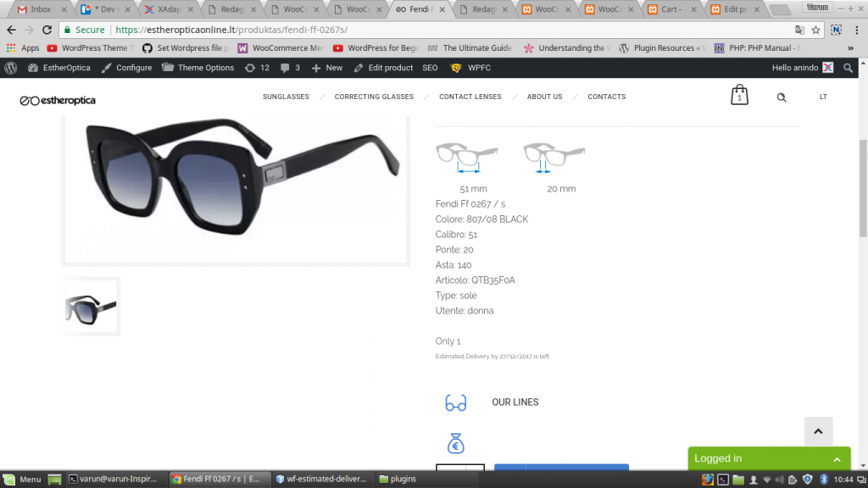The width and height of the screenshot is (868, 488).
Task: Open comments icon showing 3
Action: point(290,68)
